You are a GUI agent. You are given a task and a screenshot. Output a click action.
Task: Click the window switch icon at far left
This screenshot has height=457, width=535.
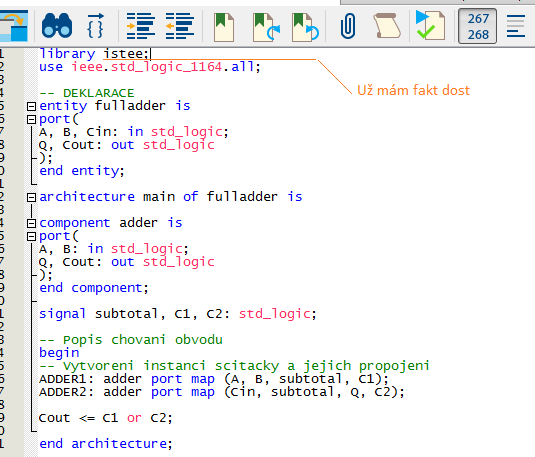[14, 26]
